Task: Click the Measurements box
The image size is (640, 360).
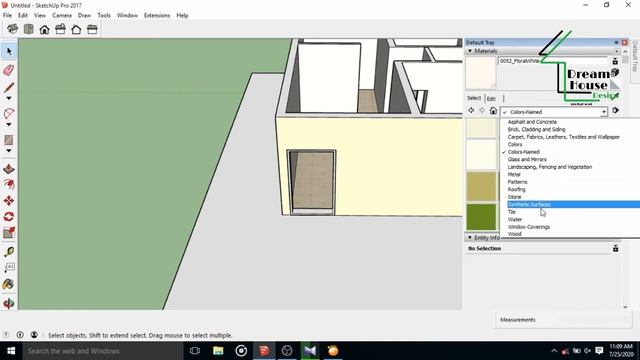Action: 563,320
